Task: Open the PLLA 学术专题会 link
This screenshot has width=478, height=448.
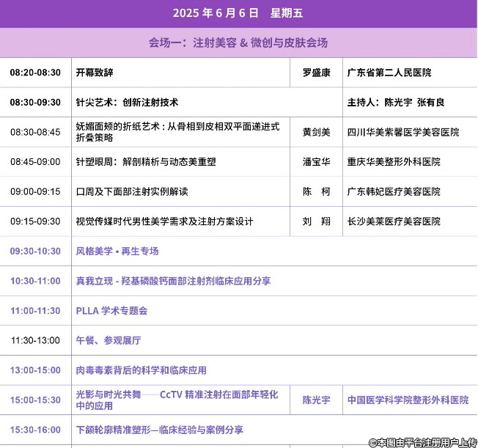Action: tap(111, 311)
